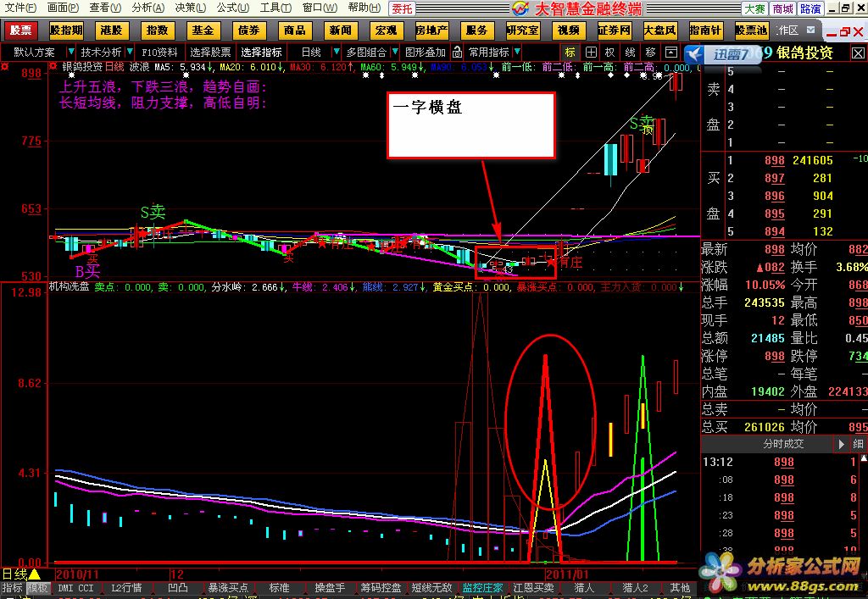Click the 日线 period indicator with triangle
868x599 pixels.
[21, 574]
